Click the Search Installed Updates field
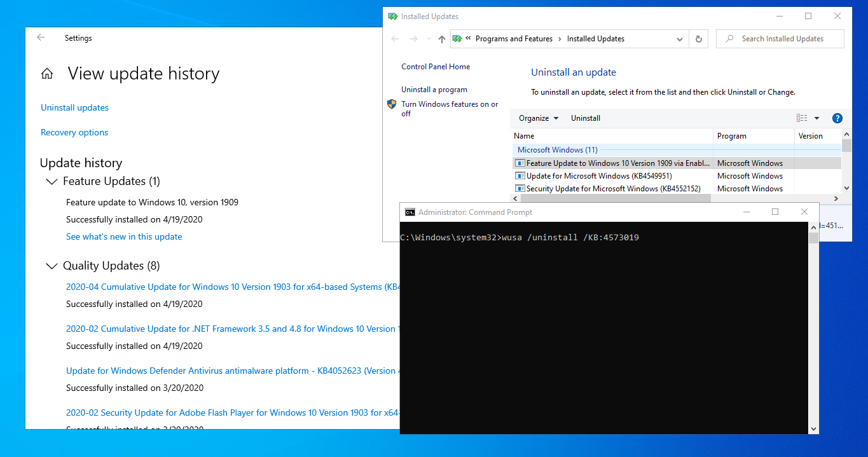 (x=780, y=39)
